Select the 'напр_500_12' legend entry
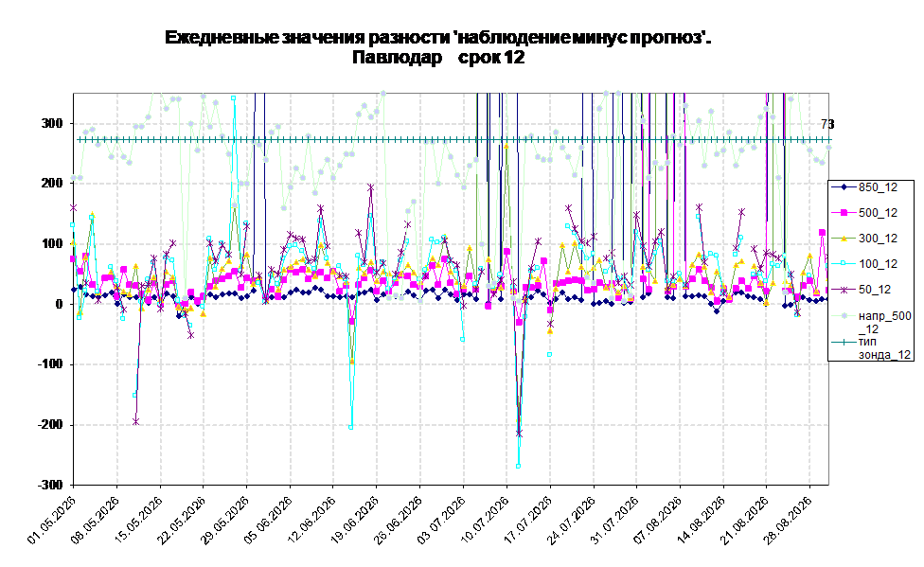The image size is (924, 567). click(x=872, y=322)
